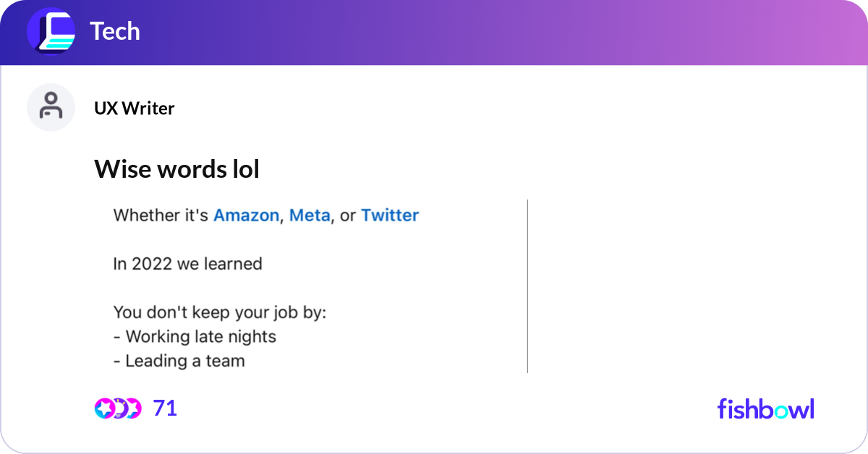Follow the Meta company link

coord(310,215)
